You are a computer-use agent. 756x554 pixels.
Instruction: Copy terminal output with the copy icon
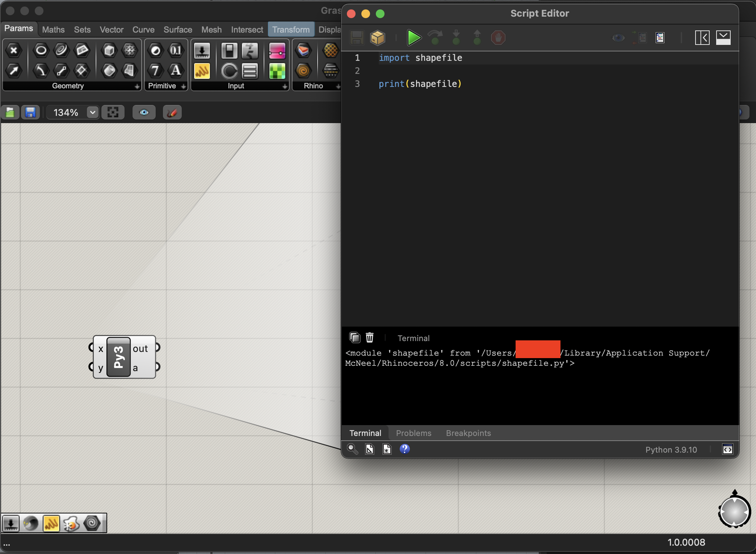pyautogui.click(x=355, y=337)
